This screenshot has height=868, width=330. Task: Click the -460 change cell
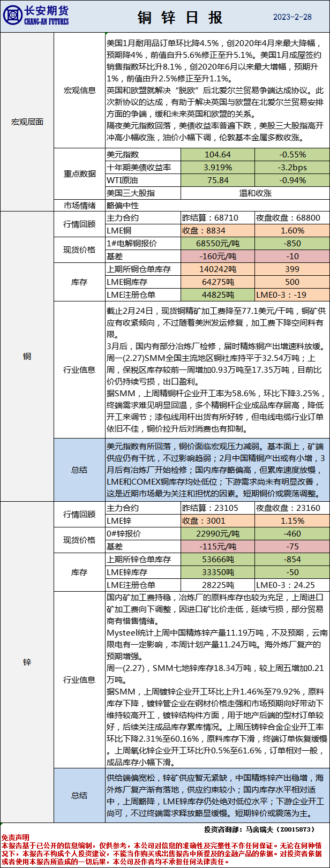(x=292, y=534)
